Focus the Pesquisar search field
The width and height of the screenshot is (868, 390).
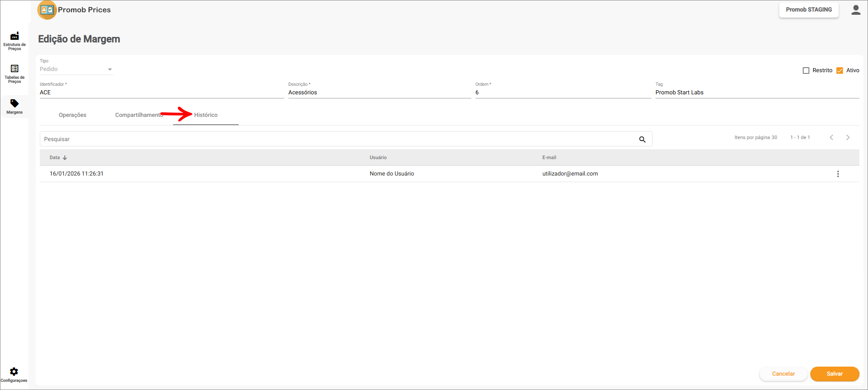346,139
